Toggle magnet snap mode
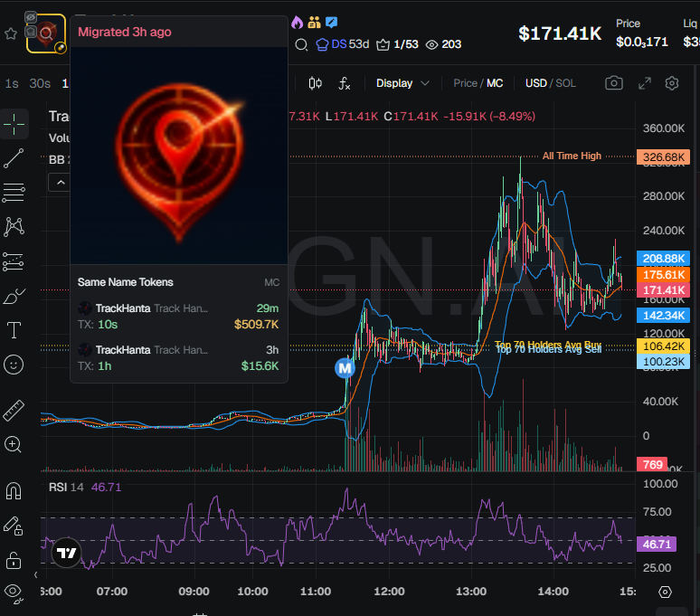Viewport: 700px width, 616px height. coord(14,491)
